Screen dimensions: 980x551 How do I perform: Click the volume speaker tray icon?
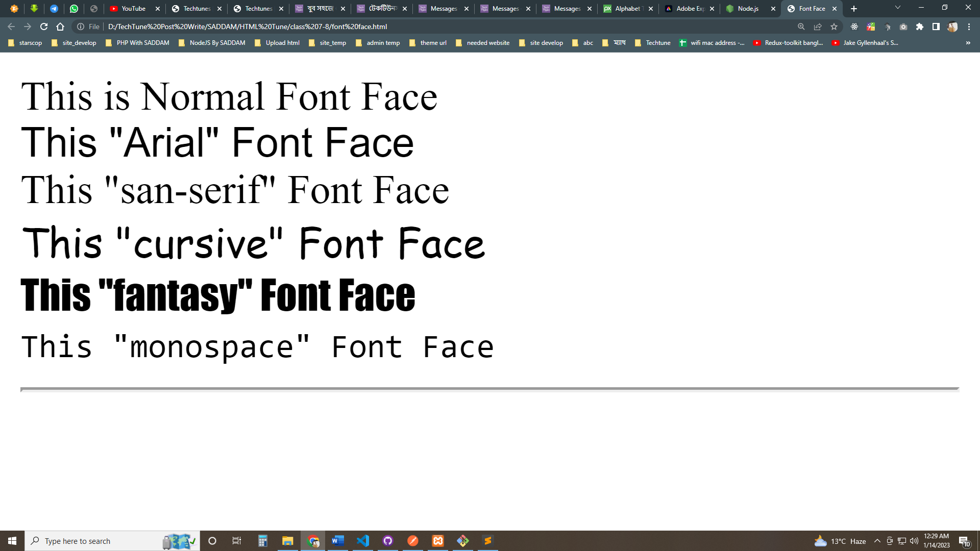click(x=914, y=541)
